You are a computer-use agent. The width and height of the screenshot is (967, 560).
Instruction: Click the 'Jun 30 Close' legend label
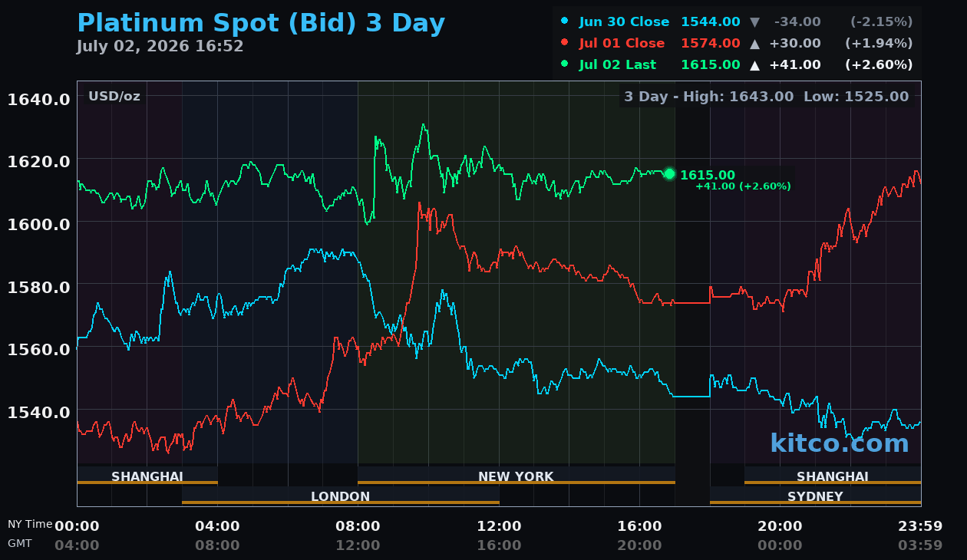tap(624, 22)
